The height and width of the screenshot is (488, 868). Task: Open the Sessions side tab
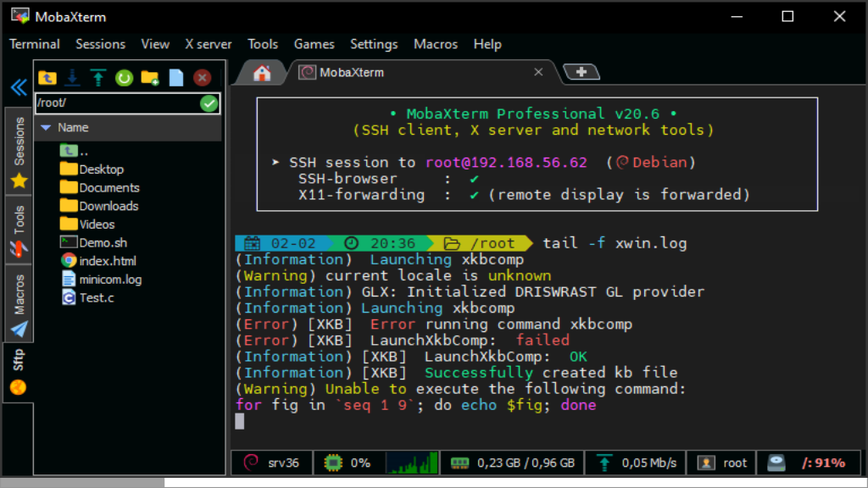click(19, 151)
